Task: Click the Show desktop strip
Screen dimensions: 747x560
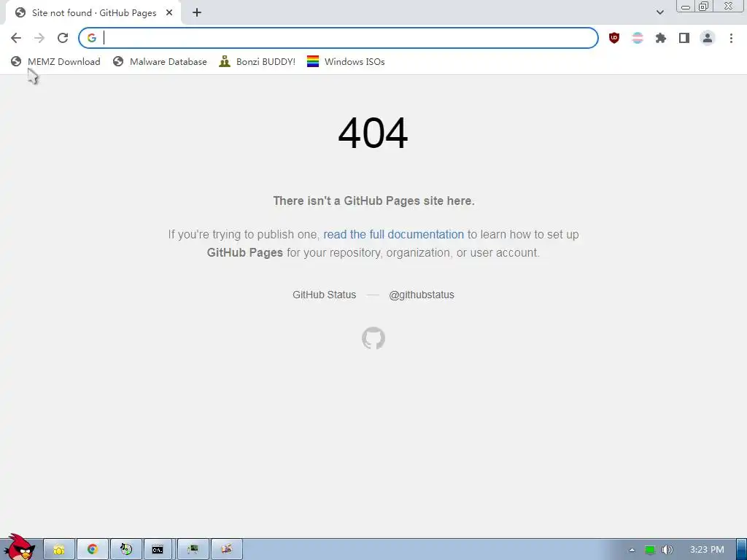Action: tap(741, 550)
